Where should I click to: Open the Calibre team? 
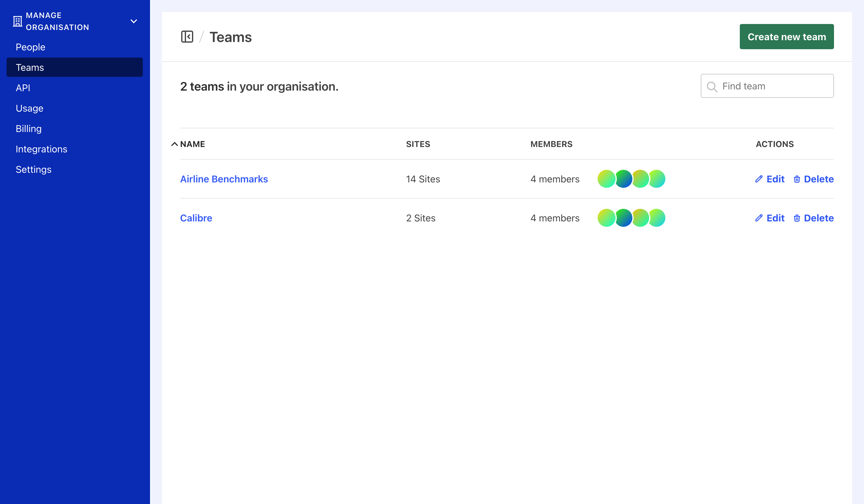(x=196, y=218)
